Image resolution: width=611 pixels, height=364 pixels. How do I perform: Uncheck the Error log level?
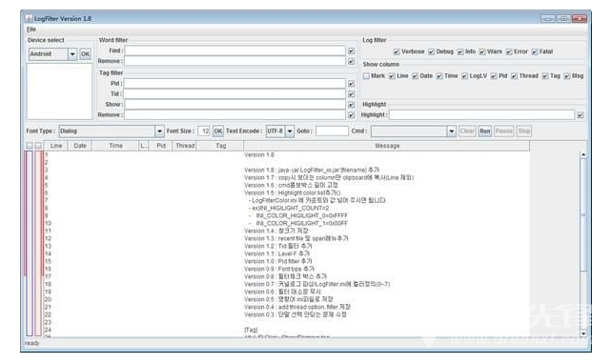(x=509, y=51)
